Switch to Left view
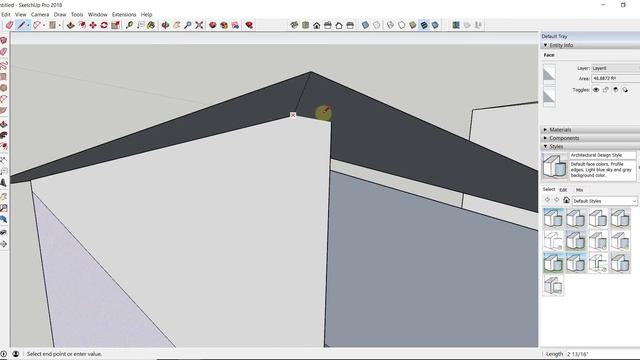 (x=350, y=25)
